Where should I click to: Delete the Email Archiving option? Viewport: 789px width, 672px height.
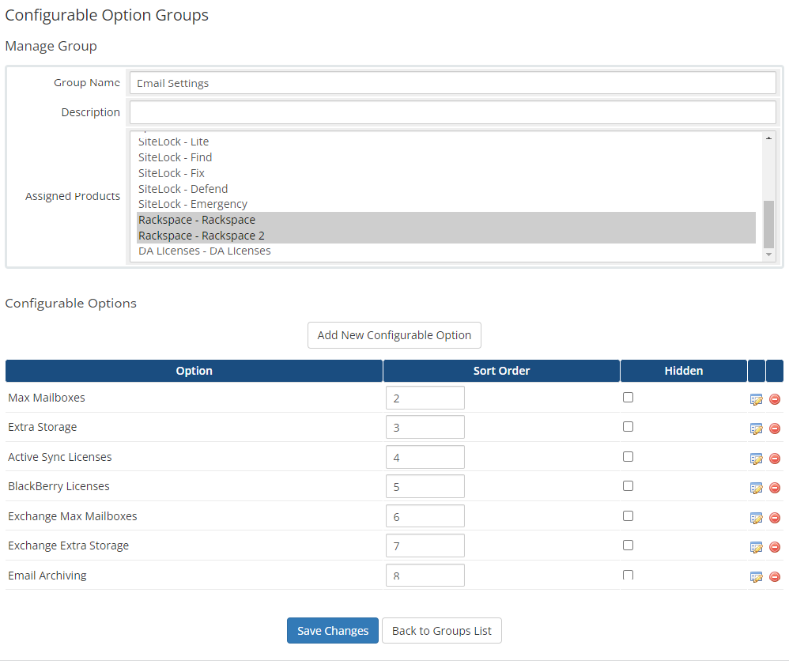tap(775, 577)
